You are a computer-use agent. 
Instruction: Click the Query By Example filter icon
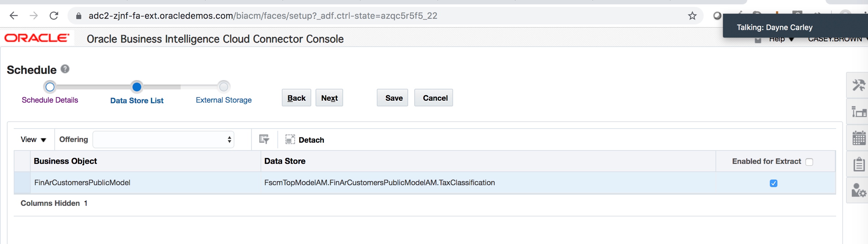(x=264, y=139)
